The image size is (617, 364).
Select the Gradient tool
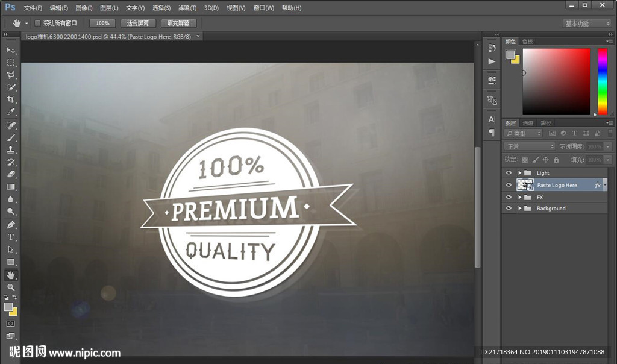(x=11, y=187)
